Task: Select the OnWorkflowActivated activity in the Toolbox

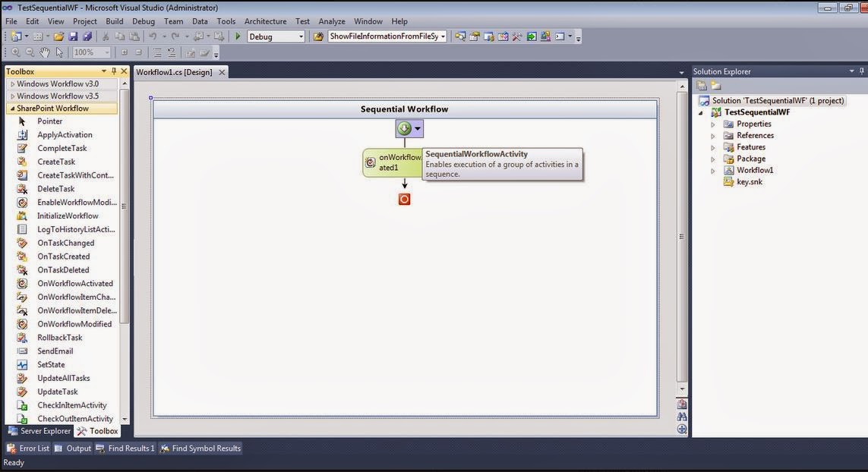Action: click(x=74, y=283)
